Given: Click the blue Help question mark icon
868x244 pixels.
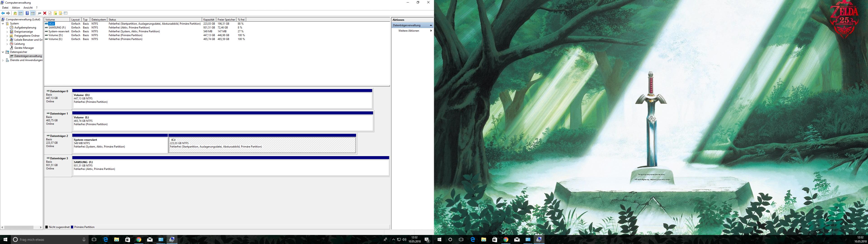Looking at the screenshot, I should coord(27,14).
